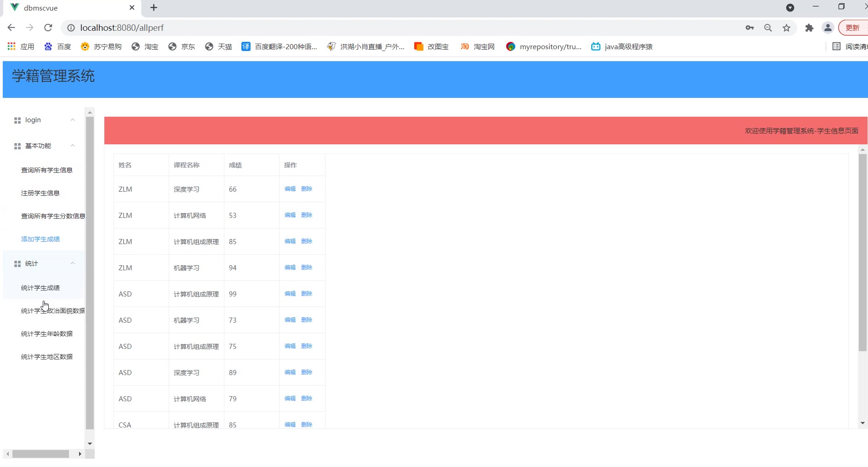This screenshot has height=467, width=868.
Task: Click 编辑 for ZLM 深度学习 row
Action: coord(290,189)
